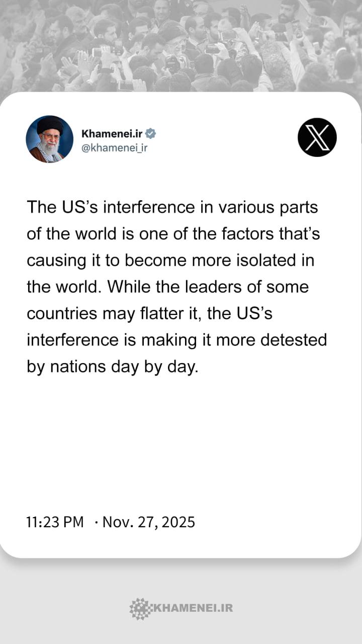
Task: Click the KHAMENEI.IR footer watermark text
Action: tap(192, 608)
